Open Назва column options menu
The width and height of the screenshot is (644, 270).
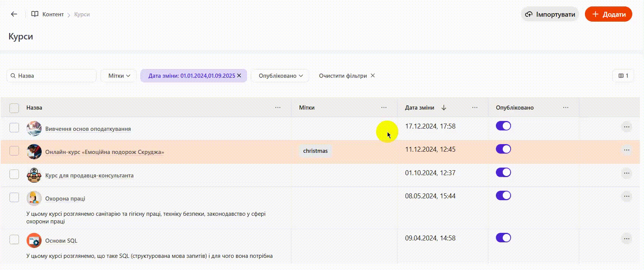(278, 108)
